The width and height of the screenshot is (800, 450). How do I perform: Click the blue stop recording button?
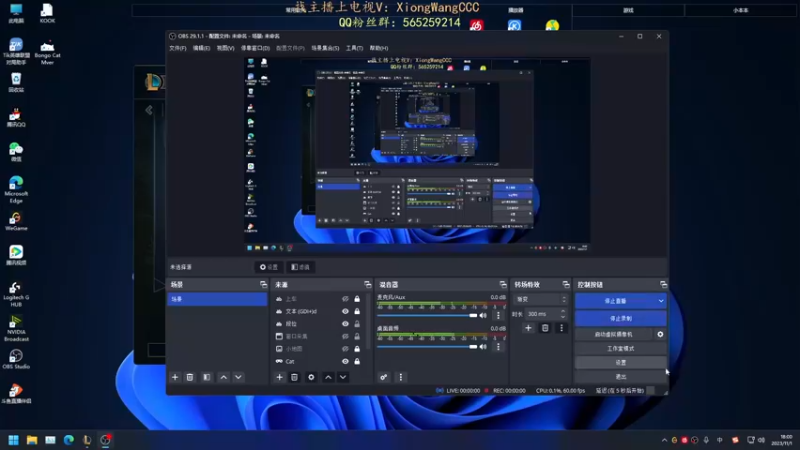click(x=621, y=318)
